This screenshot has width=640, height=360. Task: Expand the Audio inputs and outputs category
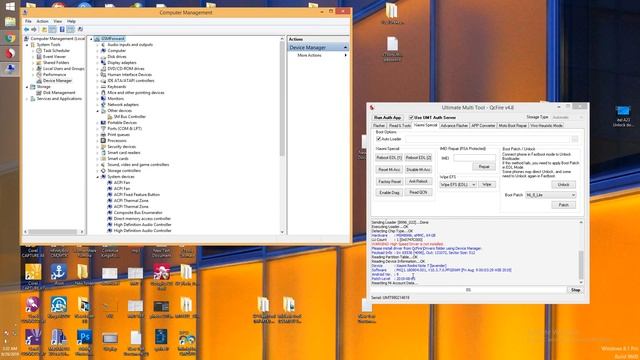tap(98, 45)
